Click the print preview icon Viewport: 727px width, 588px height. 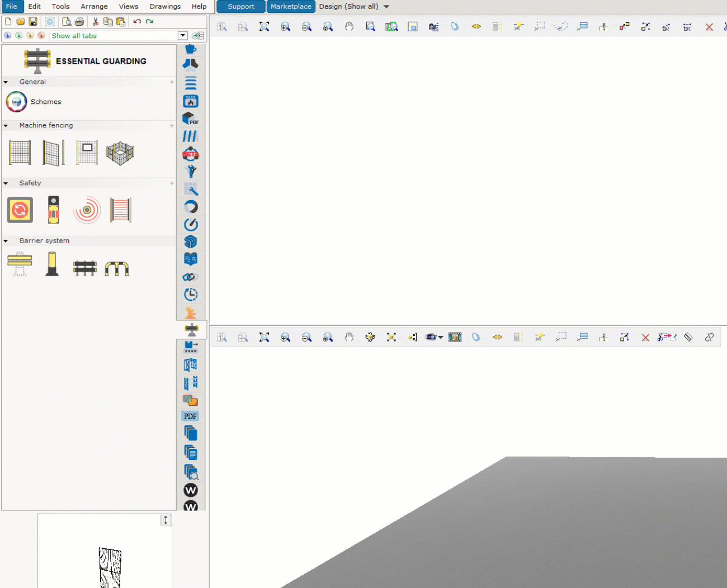pos(67,21)
